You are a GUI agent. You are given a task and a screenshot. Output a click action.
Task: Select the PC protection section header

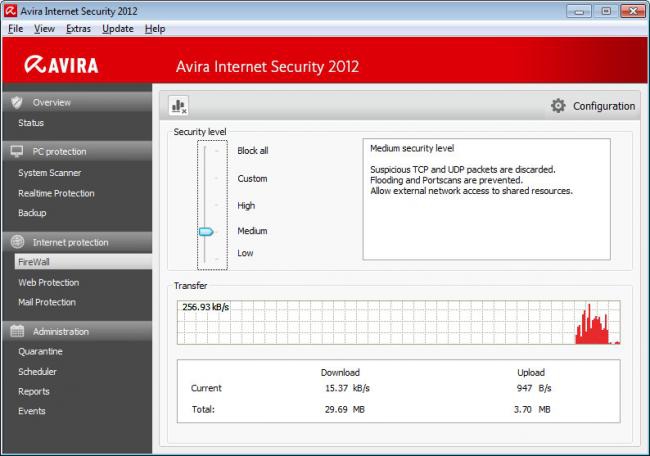(77, 151)
